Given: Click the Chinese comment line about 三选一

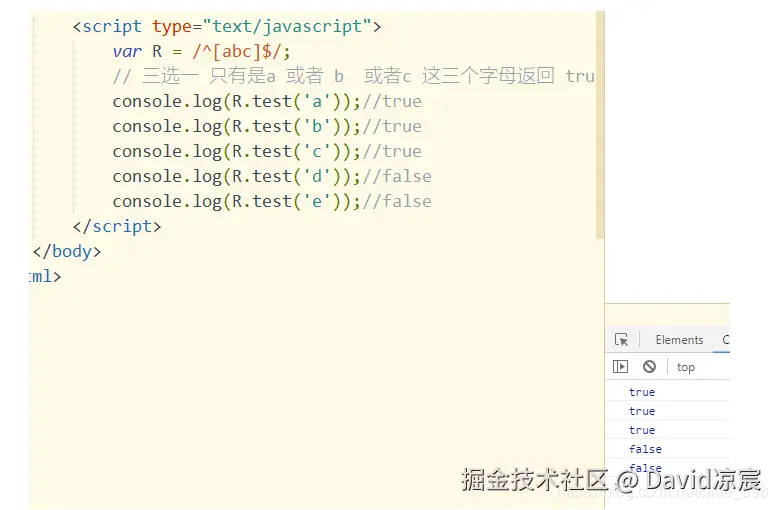Looking at the screenshot, I should (353, 76).
